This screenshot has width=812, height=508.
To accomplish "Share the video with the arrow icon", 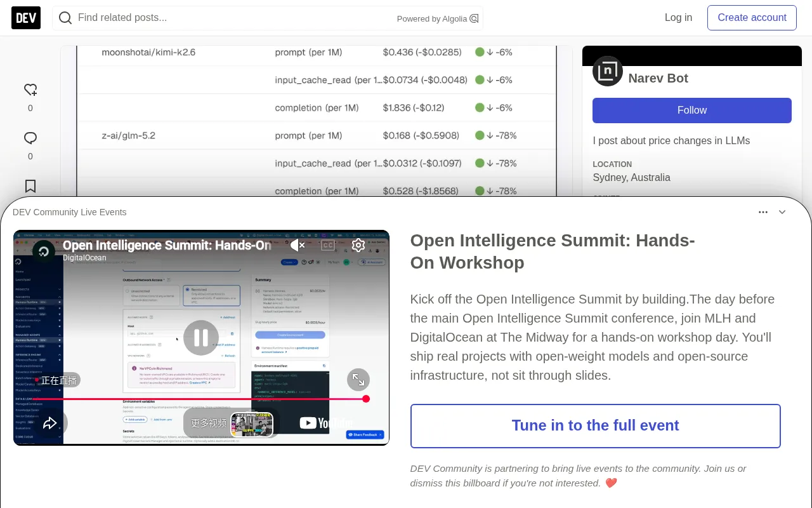I will coord(50,423).
